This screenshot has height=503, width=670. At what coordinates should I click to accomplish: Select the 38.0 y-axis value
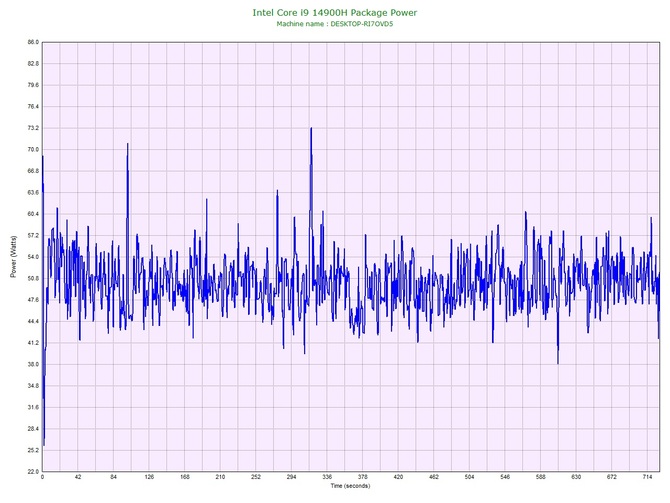[33, 365]
